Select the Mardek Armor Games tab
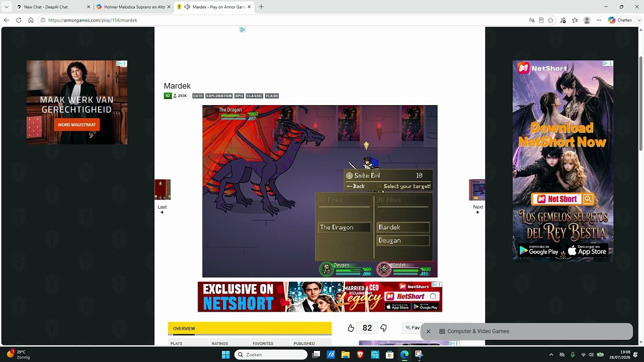This screenshot has height=362, width=644. 214,7
